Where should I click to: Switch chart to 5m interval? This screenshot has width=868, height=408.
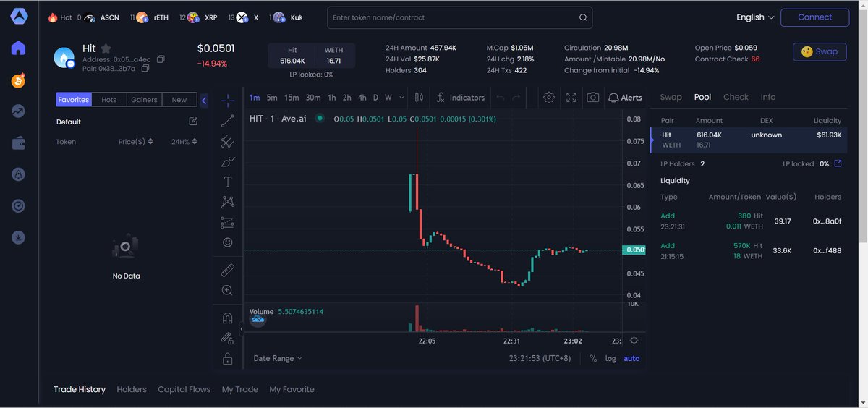pyautogui.click(x=272, y=98)
